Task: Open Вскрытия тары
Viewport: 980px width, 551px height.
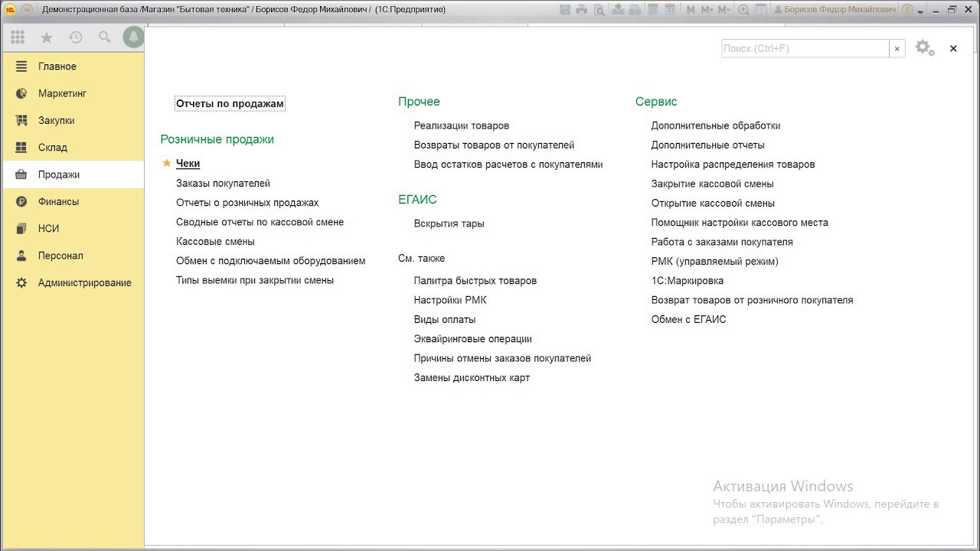Action: (x=449, y=223)
